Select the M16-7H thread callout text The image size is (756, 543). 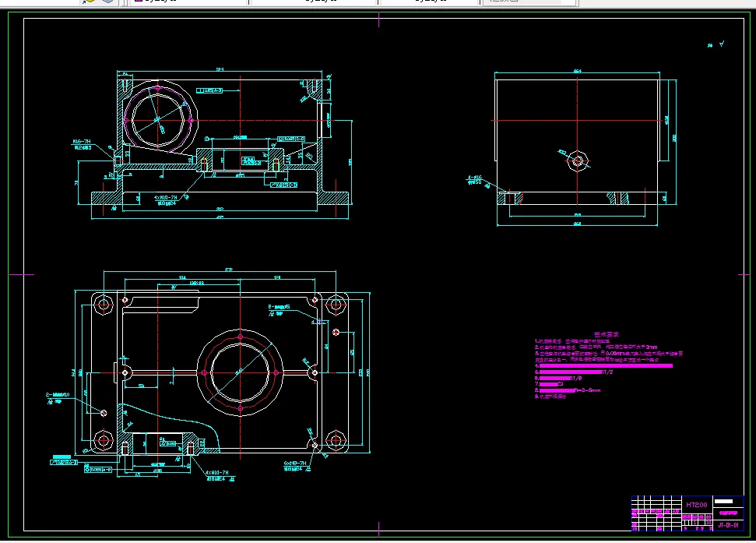tap(82, 142)
